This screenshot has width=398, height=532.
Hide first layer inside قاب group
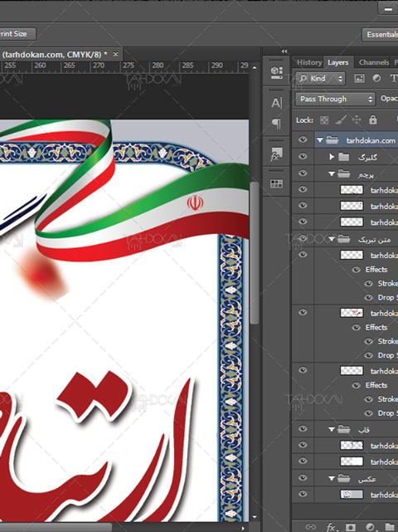[303, 445]
